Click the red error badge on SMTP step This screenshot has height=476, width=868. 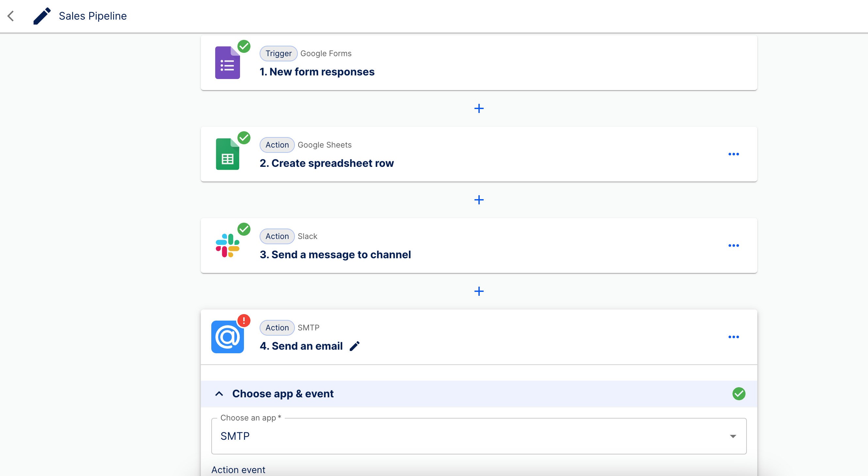tap(244, 320)
